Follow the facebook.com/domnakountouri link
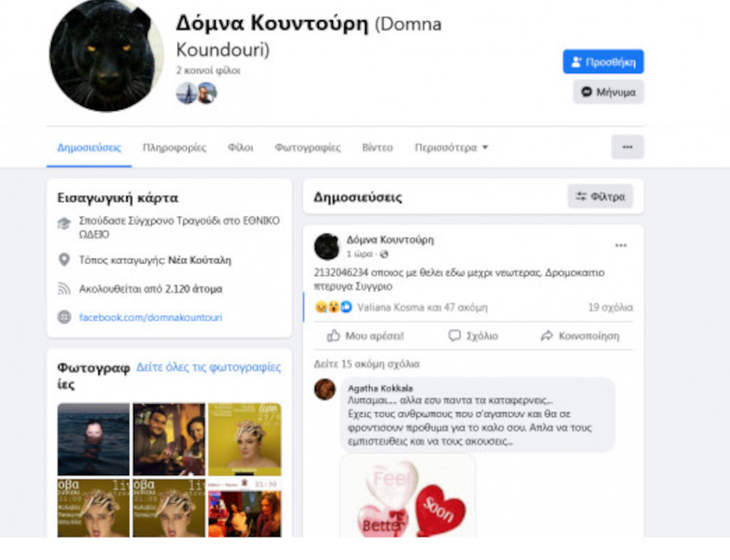730x560 pixels. pos(150,317)
